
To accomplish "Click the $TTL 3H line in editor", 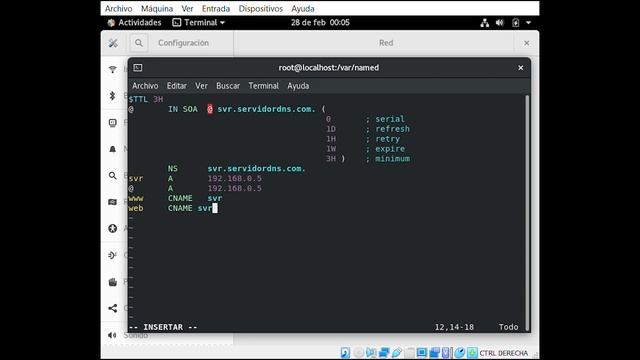I will (x=146, y=99).
